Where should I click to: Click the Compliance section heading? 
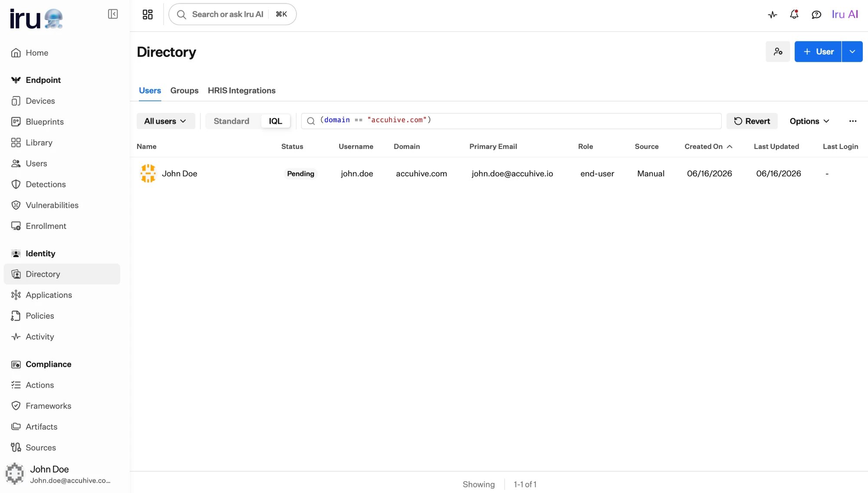(x=48, y=364)
